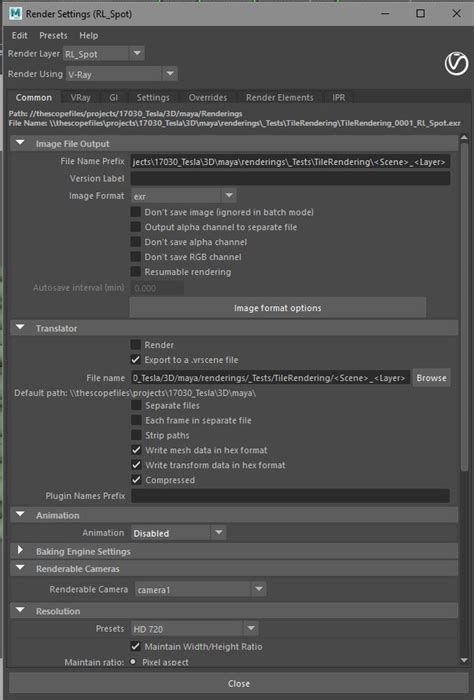Switch to the IPR tab
The image size is (474, 700).
pyautogui.click(x=339, y=97)
